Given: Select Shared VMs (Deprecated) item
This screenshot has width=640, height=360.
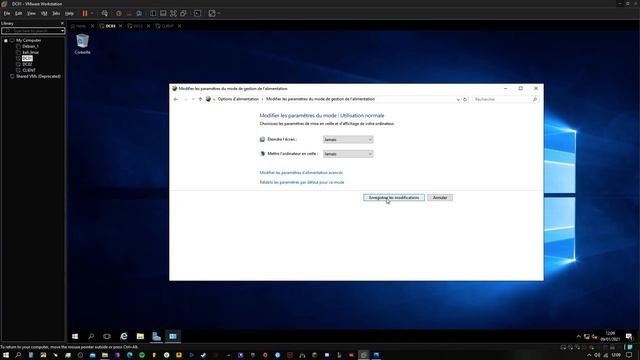Looking at the screenshot, I should click(38, 76).
